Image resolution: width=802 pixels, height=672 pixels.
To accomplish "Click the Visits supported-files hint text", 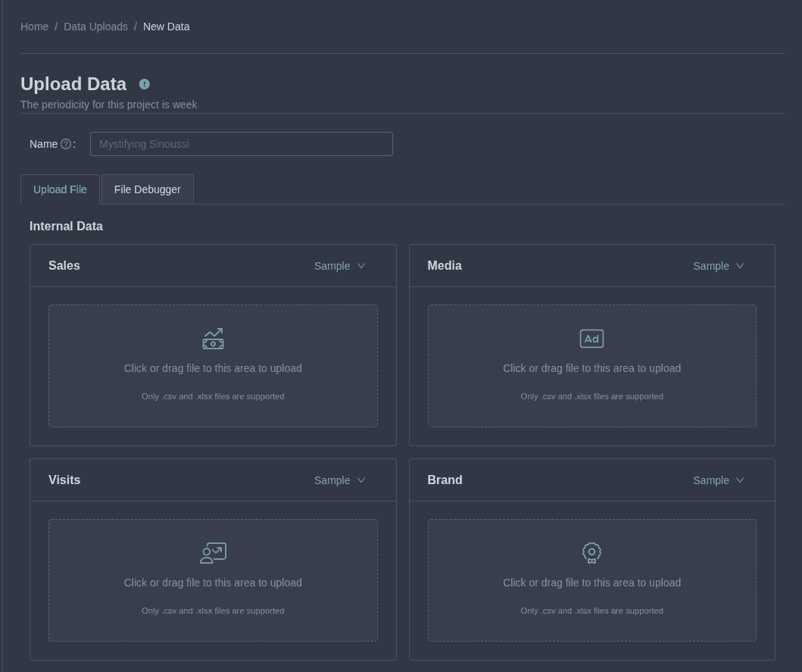I will [213, 611].
